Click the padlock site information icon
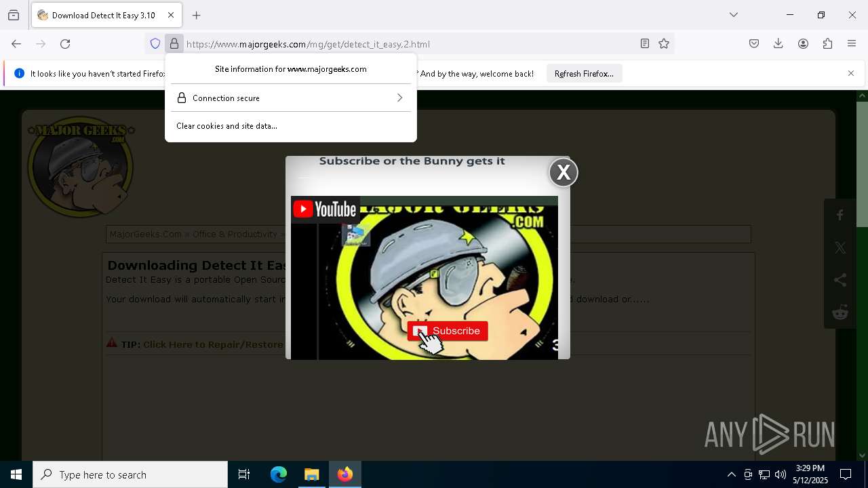 [174, 44]
